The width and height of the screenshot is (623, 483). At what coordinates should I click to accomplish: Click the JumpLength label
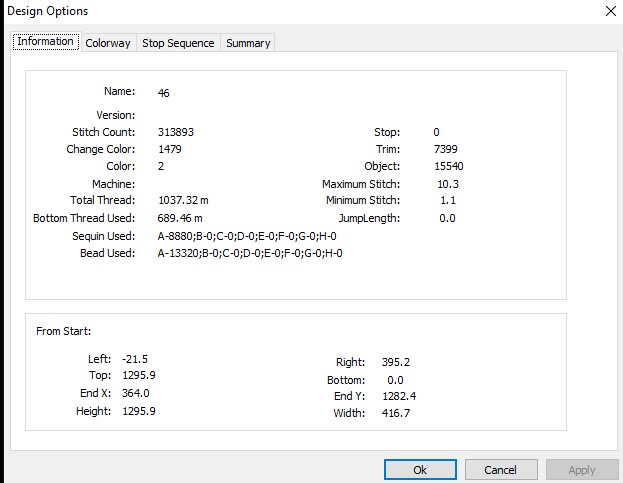[x=369, y=218]
